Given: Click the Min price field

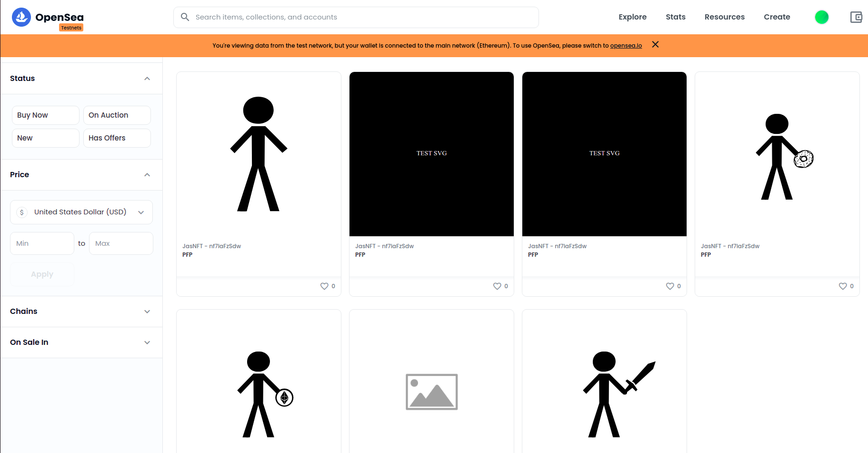Looking at the screenshot, I should pyautogui.click(x=42, y=243).
